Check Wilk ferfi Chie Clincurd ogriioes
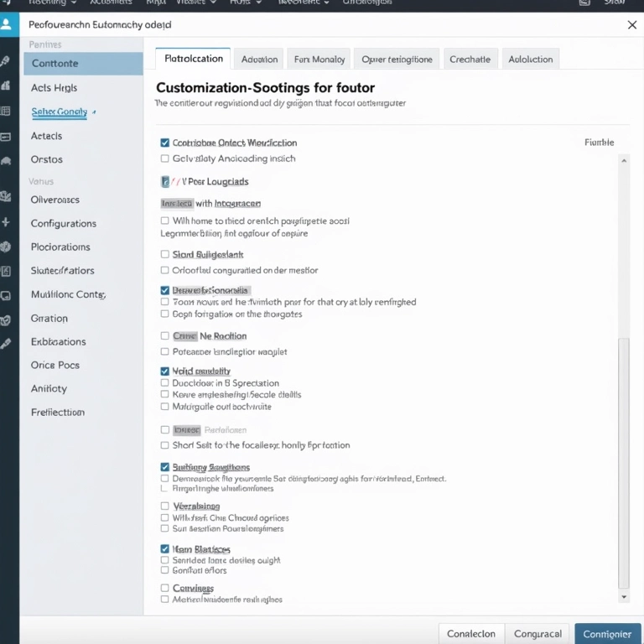 pyautogui.click(x=164, y=517)
